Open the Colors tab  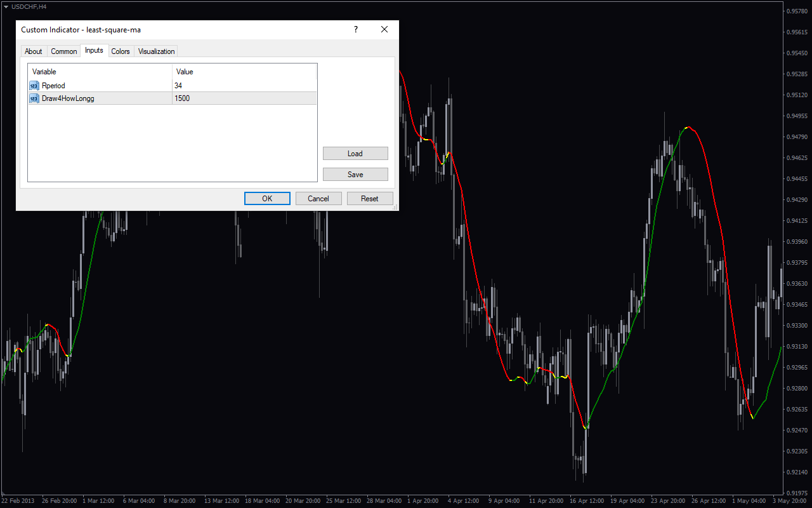pyautogui.click(x=121, y=51)
